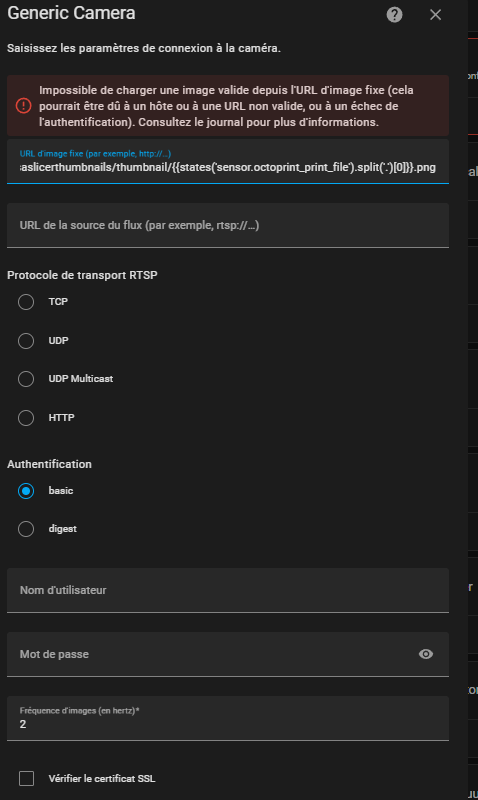Click the Vérifier le certificat SSL label
Image resolution: width=478 pixels, height=800 pixels.
102,779
